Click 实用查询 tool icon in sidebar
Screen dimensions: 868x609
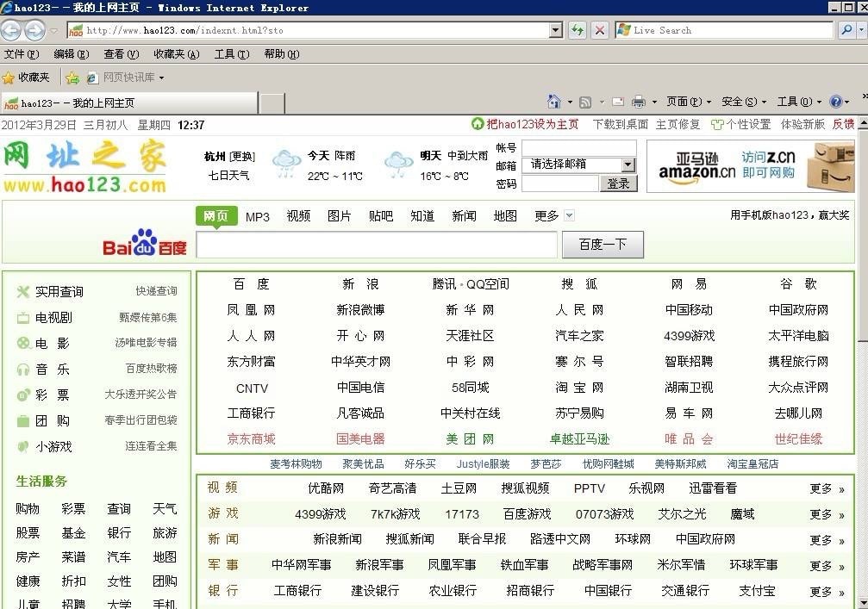(x=22, y=291)
